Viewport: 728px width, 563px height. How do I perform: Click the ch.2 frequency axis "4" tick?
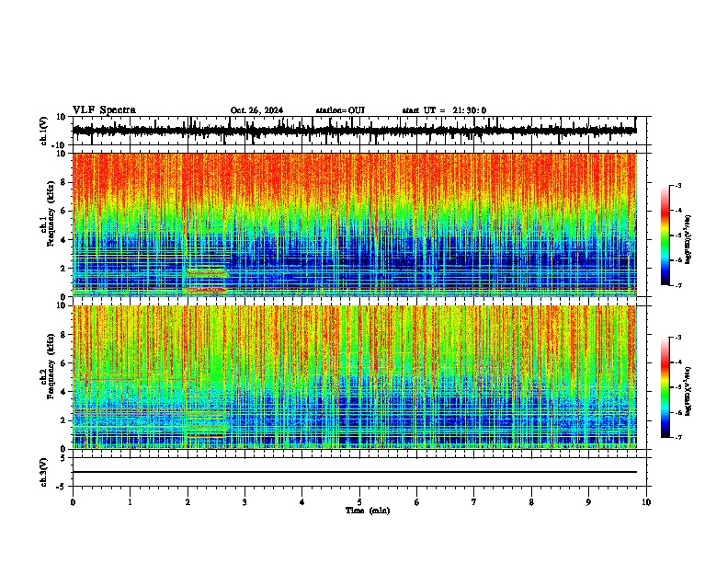pos(64,392)
